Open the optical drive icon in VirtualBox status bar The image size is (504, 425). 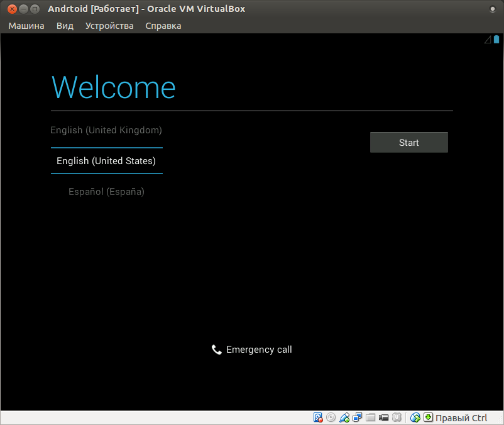[331, 417]
